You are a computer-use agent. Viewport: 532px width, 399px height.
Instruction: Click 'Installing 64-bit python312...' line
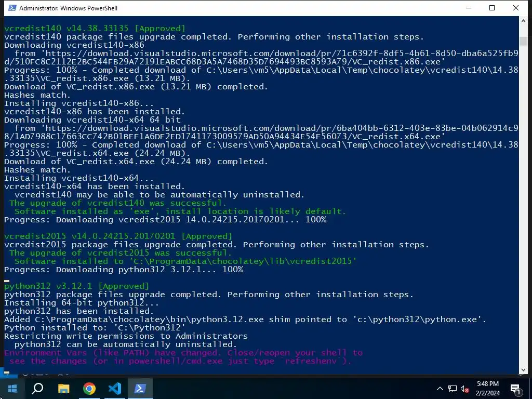tap(82, 303)
